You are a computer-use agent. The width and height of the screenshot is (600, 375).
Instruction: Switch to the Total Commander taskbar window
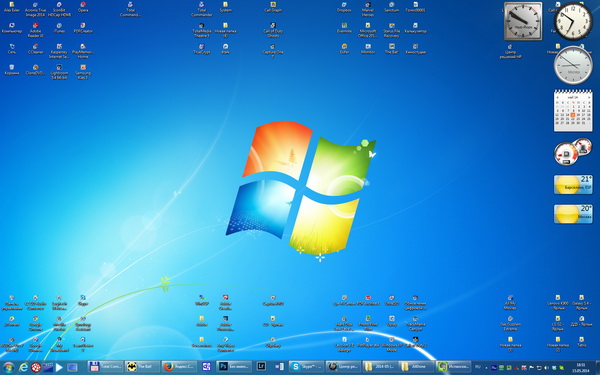click(x=106, y=367)
